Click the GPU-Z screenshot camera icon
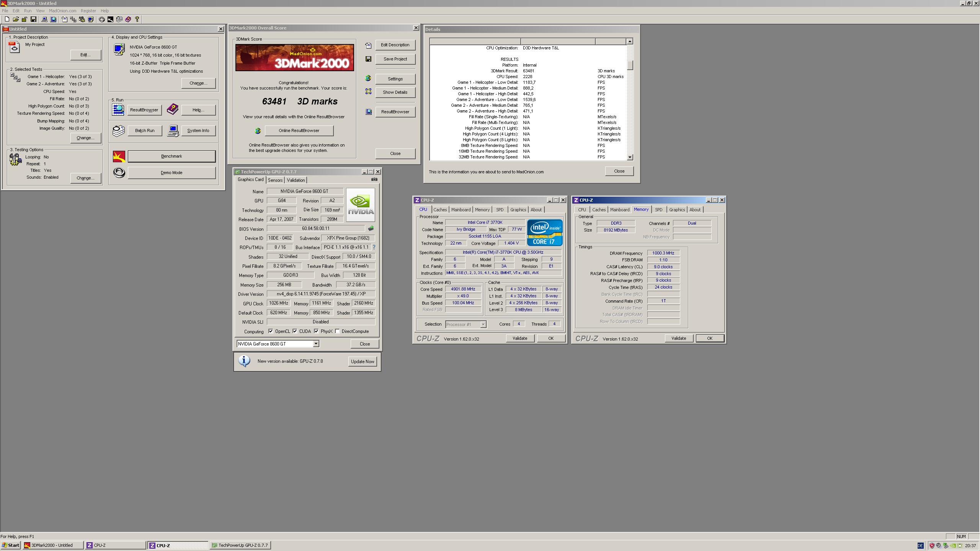 click(374, 179)
